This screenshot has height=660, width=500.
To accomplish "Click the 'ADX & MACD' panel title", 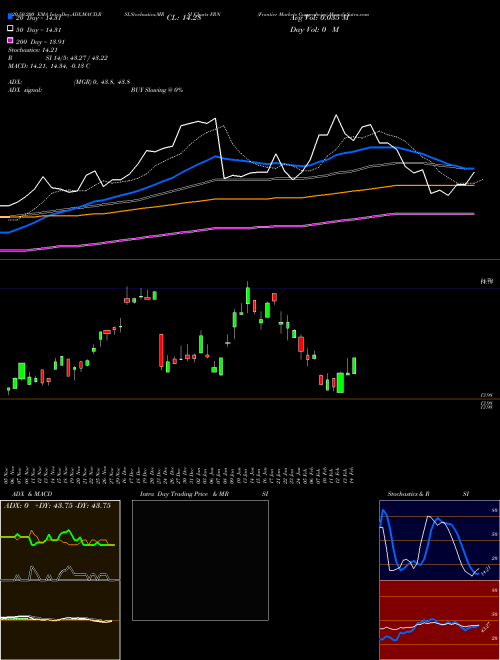I will coord(32,494).
